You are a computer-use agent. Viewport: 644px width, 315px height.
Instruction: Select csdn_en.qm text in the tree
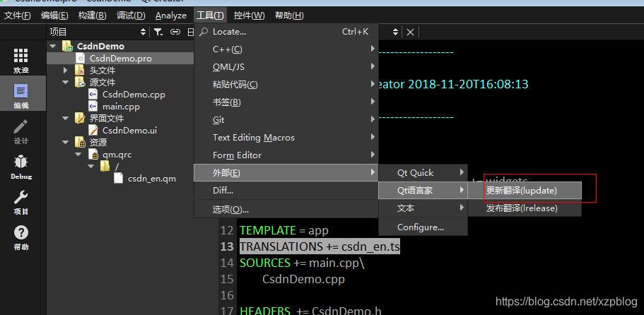[152, 179]
